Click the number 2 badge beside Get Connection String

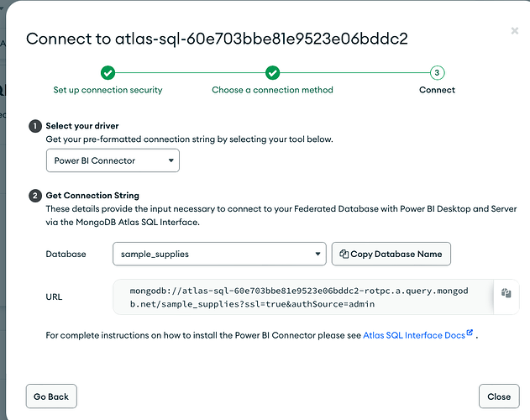(35, 196)
